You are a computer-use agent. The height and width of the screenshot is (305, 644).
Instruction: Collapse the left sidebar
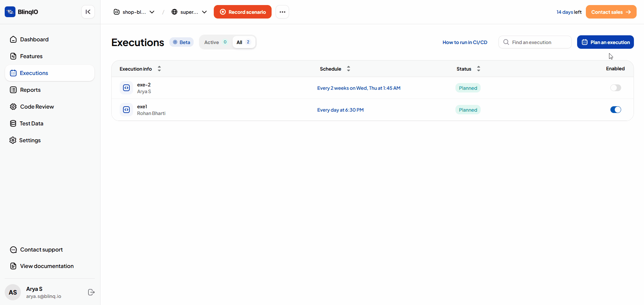coord(88,12)
